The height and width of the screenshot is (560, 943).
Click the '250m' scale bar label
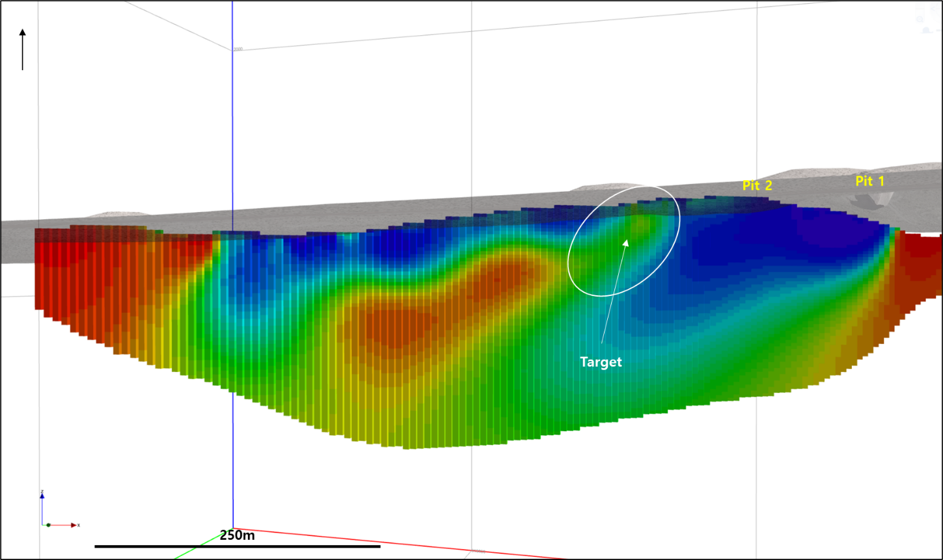pyautogui.click(x=238, y=535)
